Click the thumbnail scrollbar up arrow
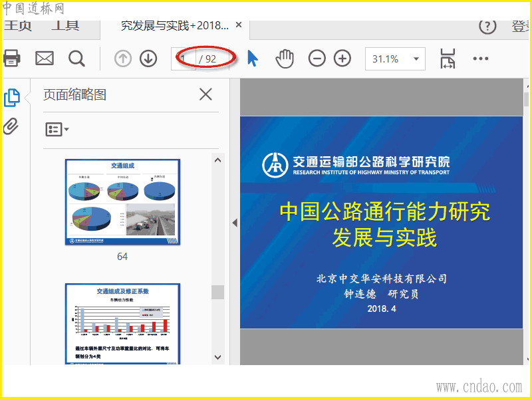532x399 pixels. [218, 160]
